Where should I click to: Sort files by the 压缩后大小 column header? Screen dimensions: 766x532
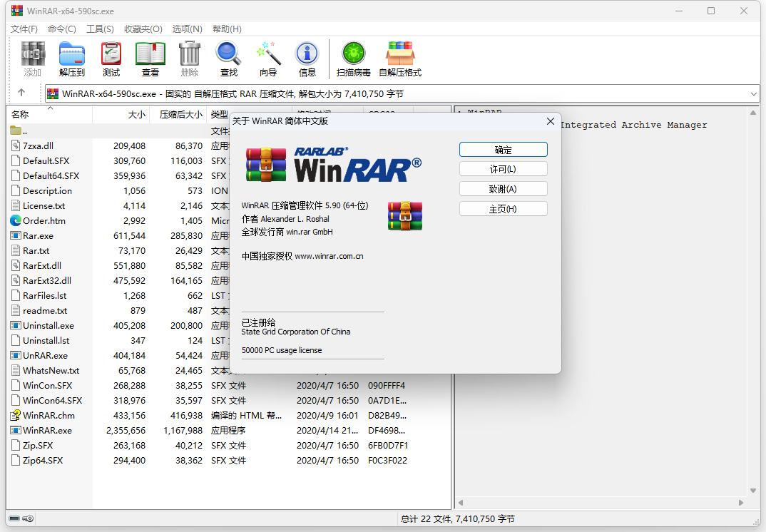click(x=178, y=114)
